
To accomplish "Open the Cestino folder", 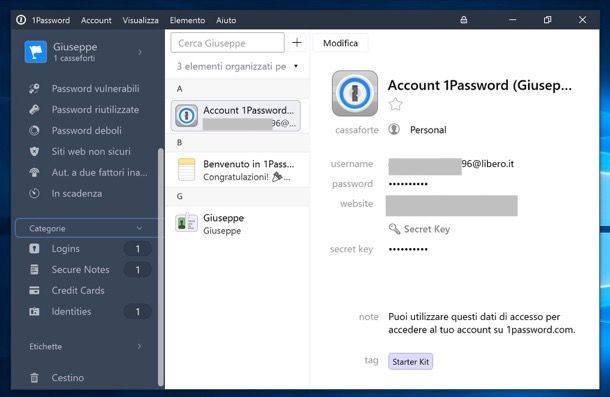I will click(68, 378).
